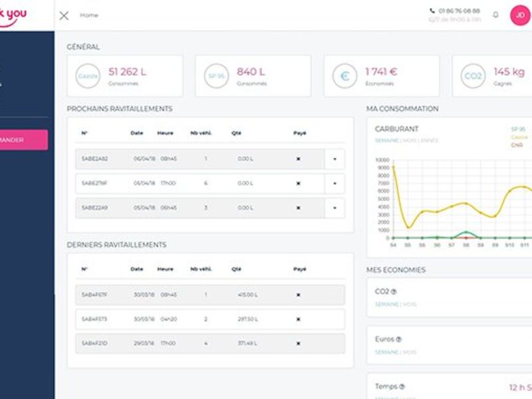Toggle the GNR chart legend entry
532x399 pixels.
517,145
